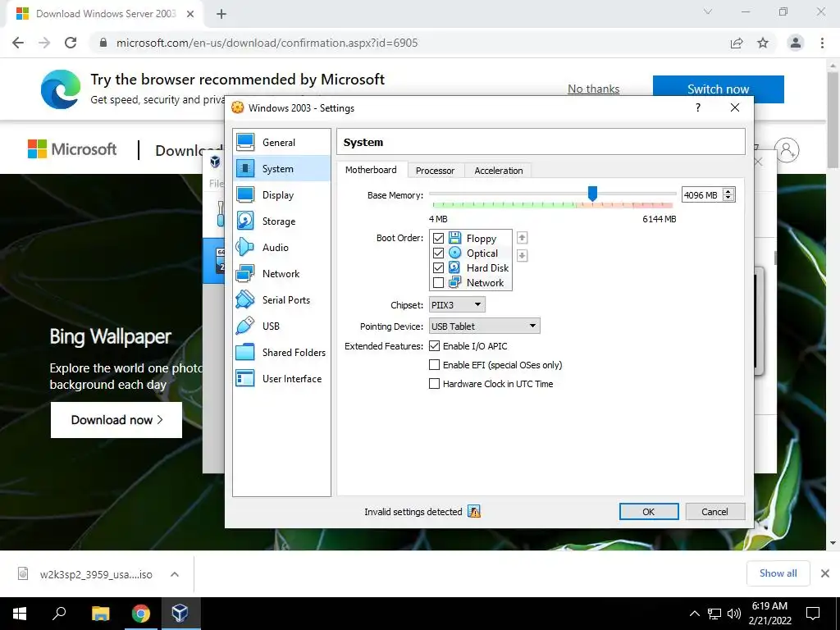Open the Audio settings category icon
Screen dimensions: 840x630
[x=245, y=247]
